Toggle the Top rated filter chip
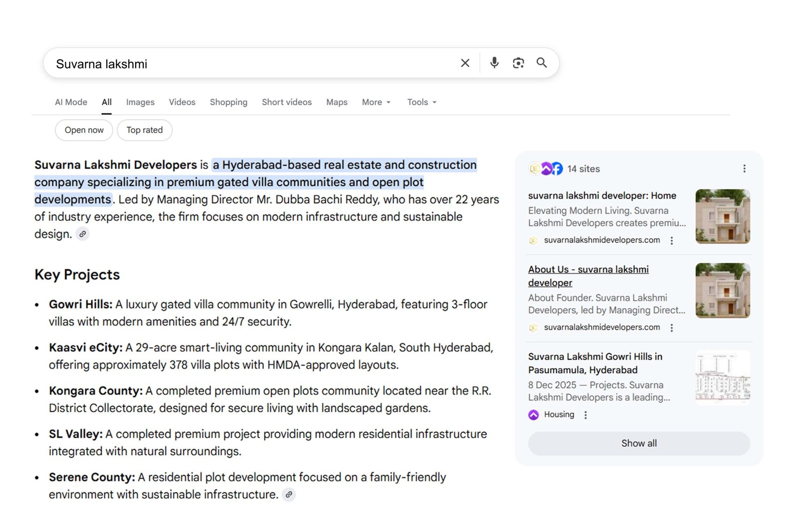The width and height of the screenshot is (798, 532). pyautogui.click(x=144, y=130)
